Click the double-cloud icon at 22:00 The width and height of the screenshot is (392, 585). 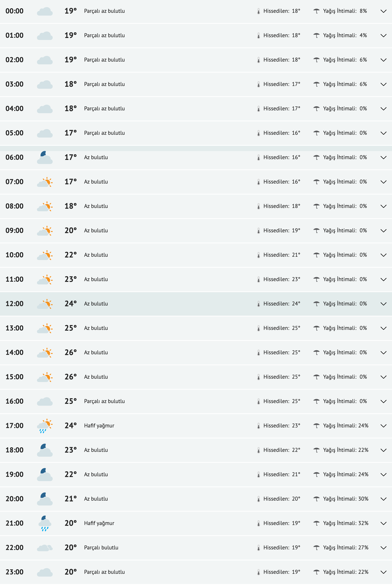point(45,548)
